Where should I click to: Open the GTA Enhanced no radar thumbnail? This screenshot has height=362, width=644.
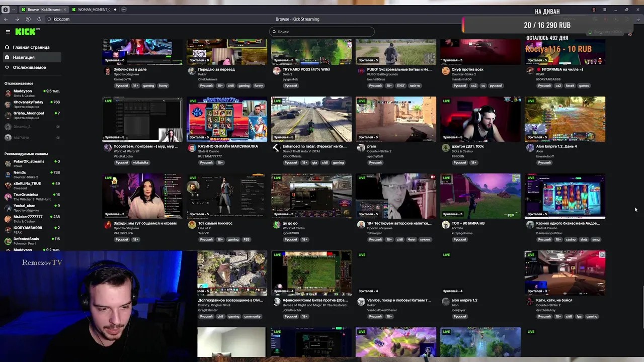click(311, 119)
